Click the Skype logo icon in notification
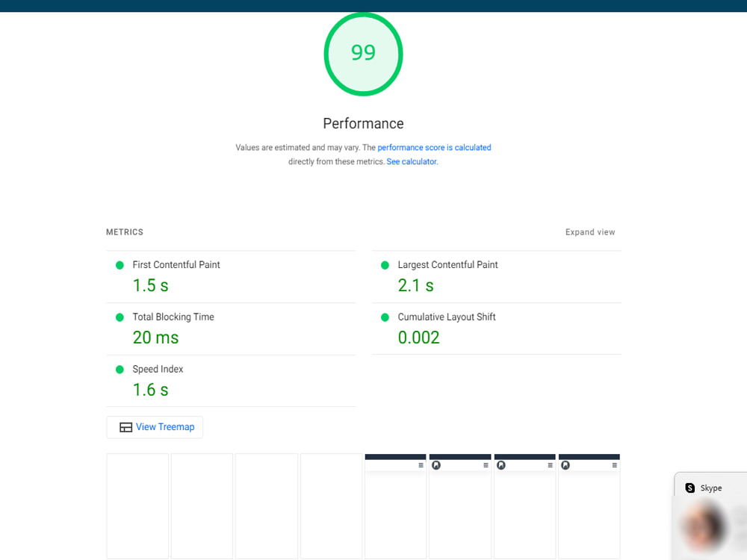Image resolution: width=747 pixels, height=560 pixels. 689,488
